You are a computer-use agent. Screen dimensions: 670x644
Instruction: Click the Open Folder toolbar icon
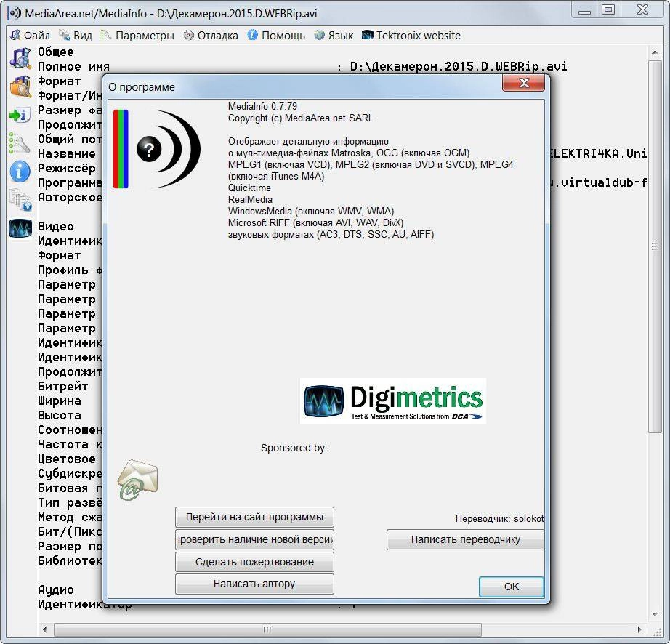(x=20, y=86)
